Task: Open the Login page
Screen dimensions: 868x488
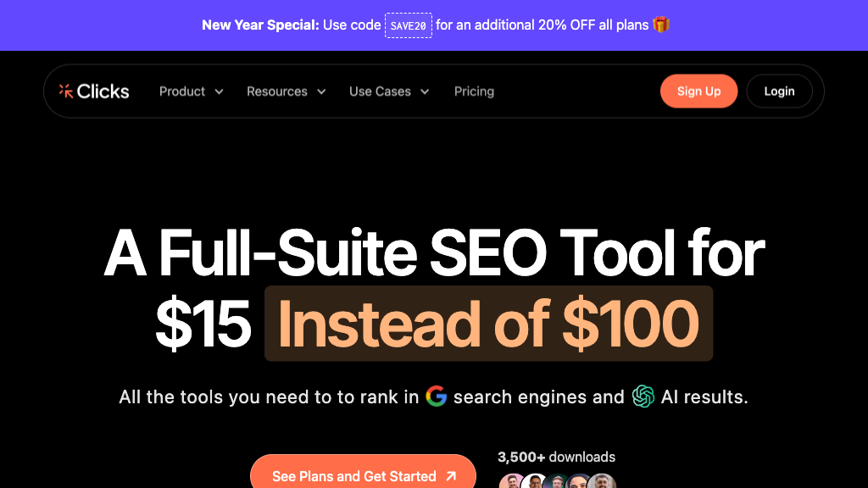Action: point(779,91)
